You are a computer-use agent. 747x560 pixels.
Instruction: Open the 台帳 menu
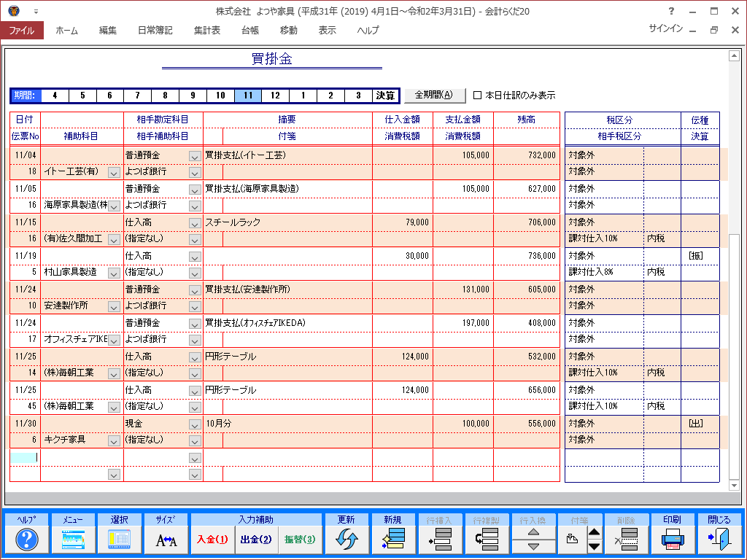(x=250, y=30)
